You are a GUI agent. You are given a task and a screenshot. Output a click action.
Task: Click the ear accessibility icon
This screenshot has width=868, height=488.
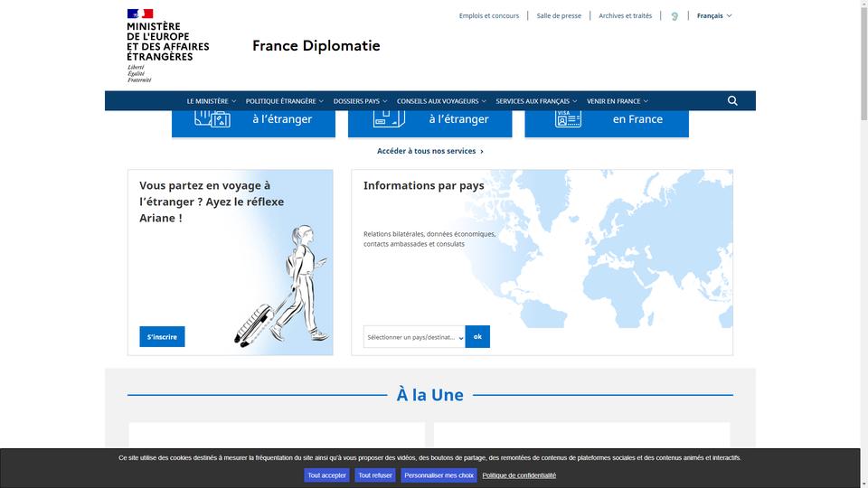[x=675, y=16]
